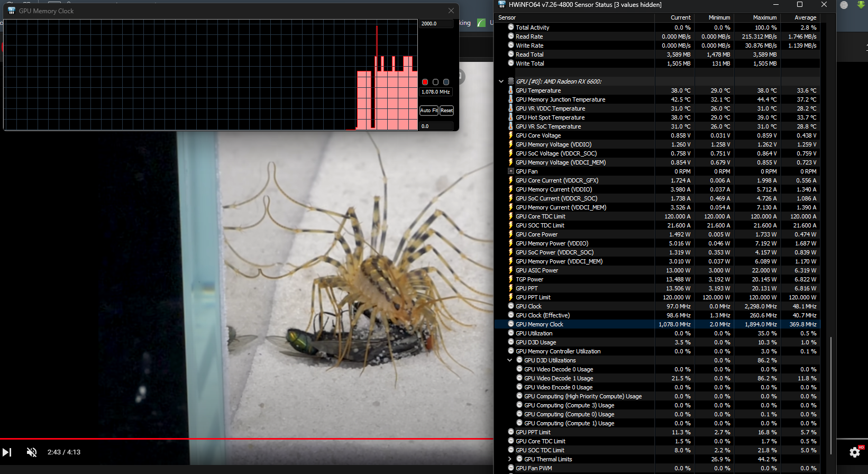Skip to next video with next button

(7, 452)
